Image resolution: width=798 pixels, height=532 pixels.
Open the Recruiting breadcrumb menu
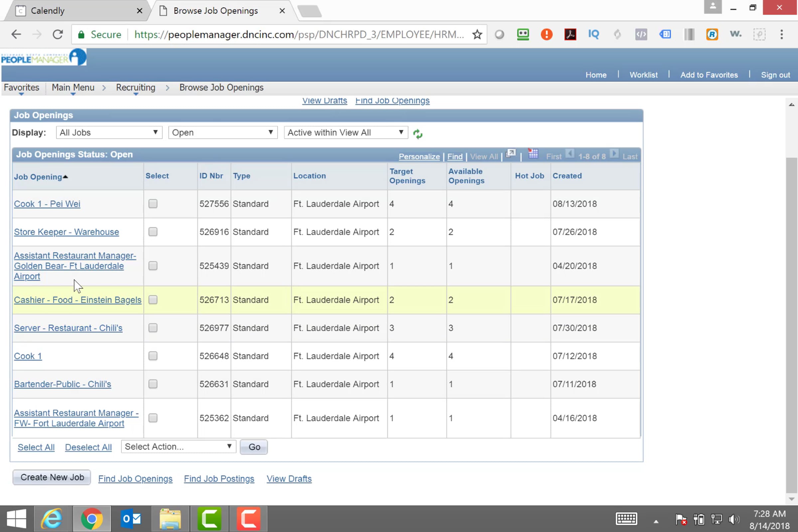135,87
